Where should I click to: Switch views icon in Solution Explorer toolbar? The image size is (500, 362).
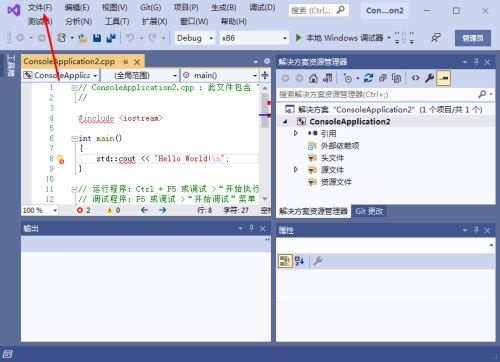(x=328, y=78)
